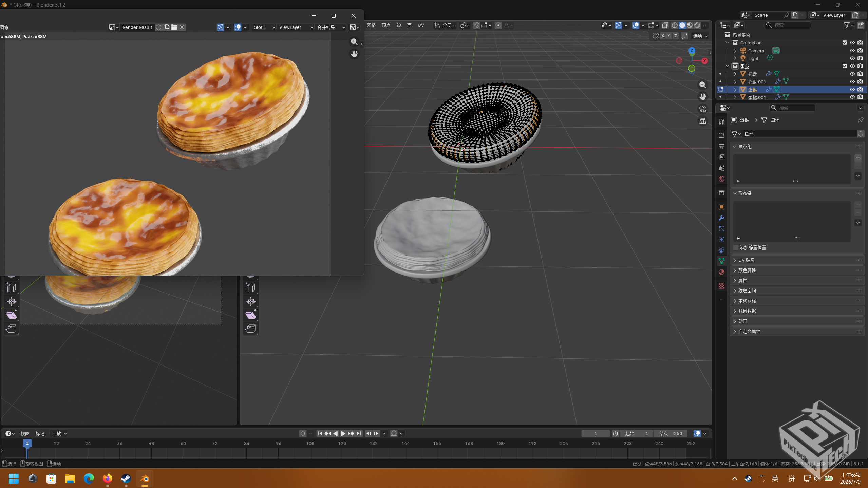Uncheck 蛋挞 collection checkbox in outliner
This screenshot has height=488, width=868.
[x=845, y=66]
